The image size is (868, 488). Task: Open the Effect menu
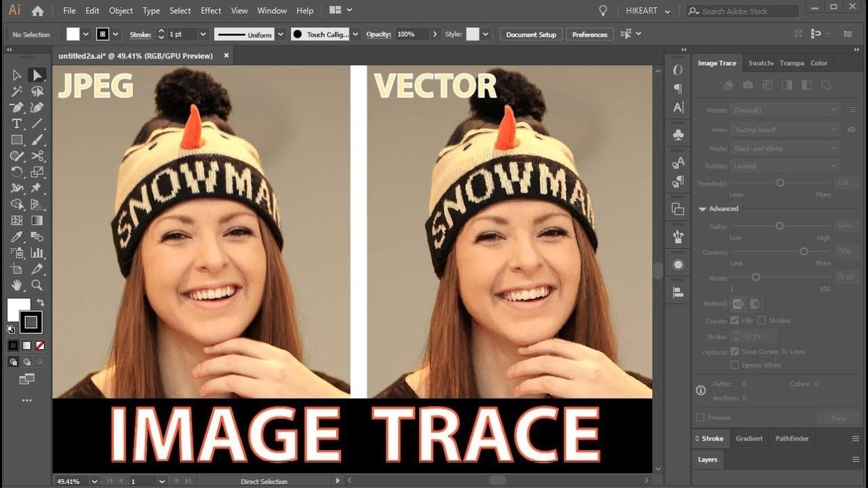point(211,11)
